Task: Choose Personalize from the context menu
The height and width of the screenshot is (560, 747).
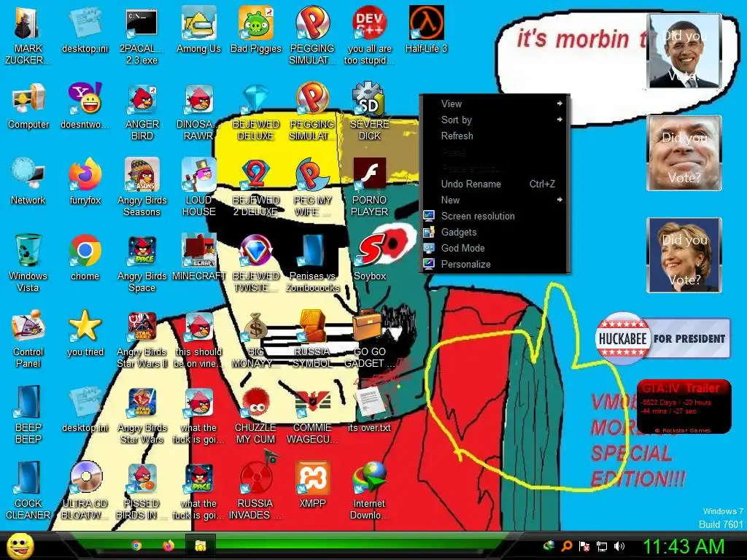Action: coord(495,264)
